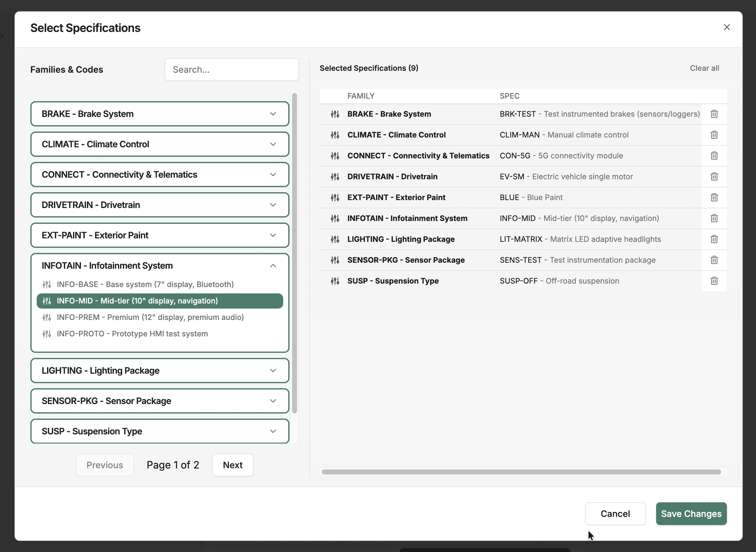Click the Save Changes button
The height and width of the screenshot is (552, 756).
(x=691, y=513)
